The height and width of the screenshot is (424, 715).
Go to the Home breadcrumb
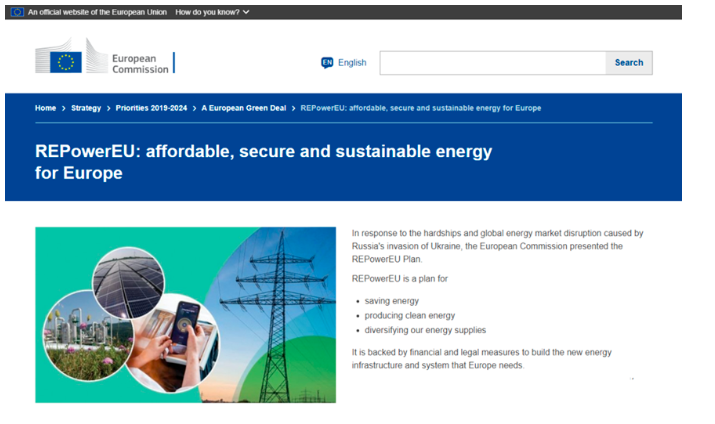[x=45, y=108]
